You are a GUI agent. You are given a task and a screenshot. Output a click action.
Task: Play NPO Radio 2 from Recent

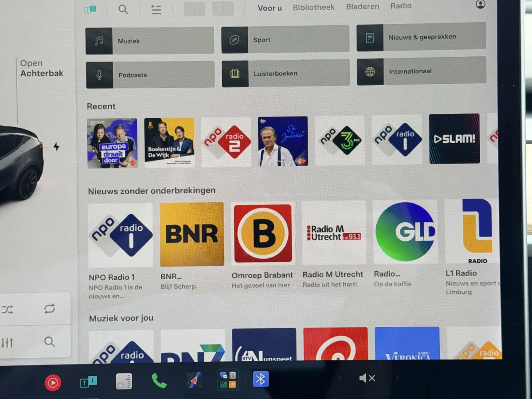(x=226, y=142)
